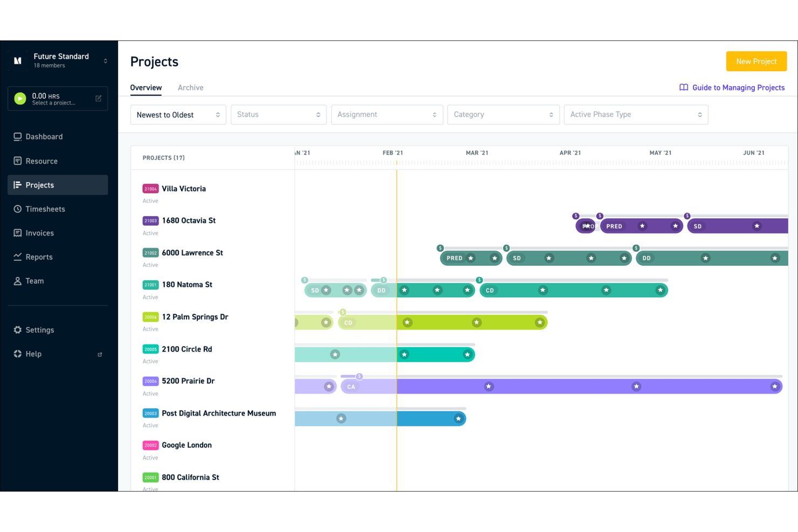Start the timer play button

point(20,99)
